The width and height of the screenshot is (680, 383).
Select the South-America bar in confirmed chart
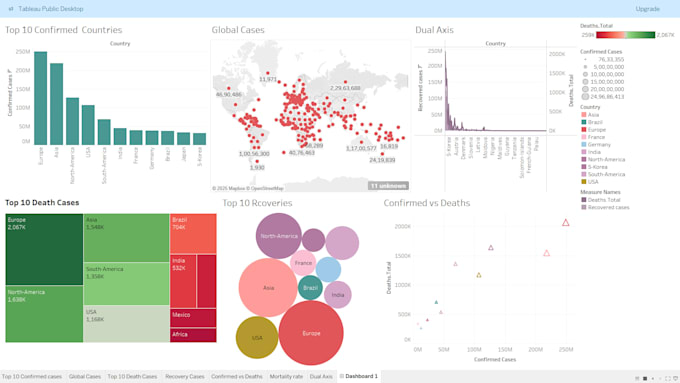104,132
